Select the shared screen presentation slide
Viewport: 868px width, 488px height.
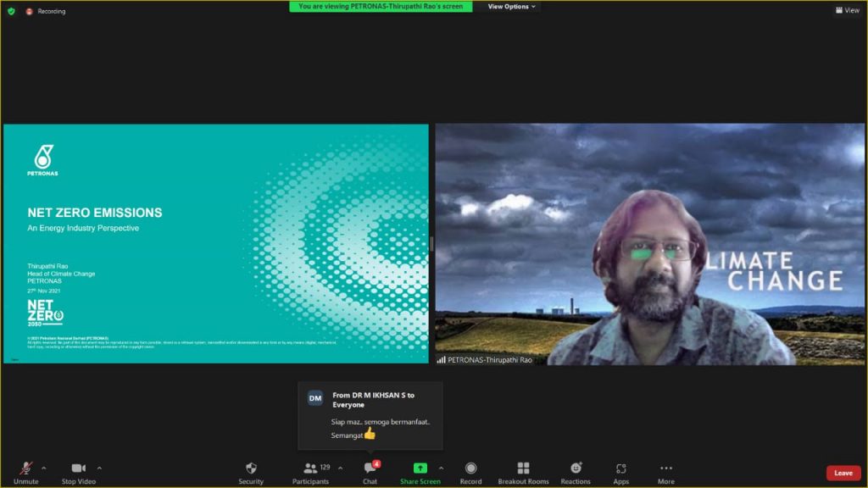tap(216, 243)
